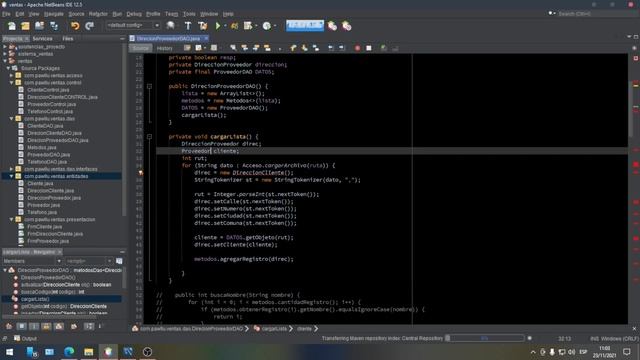Image resolution: width=640 pixels, height=360 pixels.
Task: Click the Shift Line Left icon
Action: click(331, 48)
